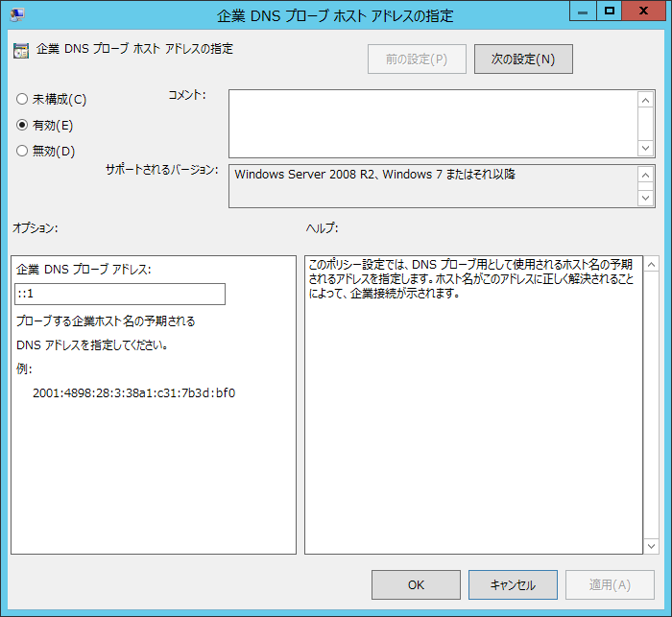Go to 次の設定(N)
The height and width of the screenshot is (617, 672).
tap(523, 59)
